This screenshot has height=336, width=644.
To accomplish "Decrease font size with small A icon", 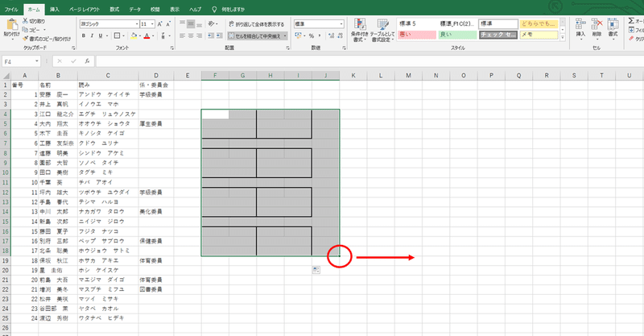I will pos(168,24).
